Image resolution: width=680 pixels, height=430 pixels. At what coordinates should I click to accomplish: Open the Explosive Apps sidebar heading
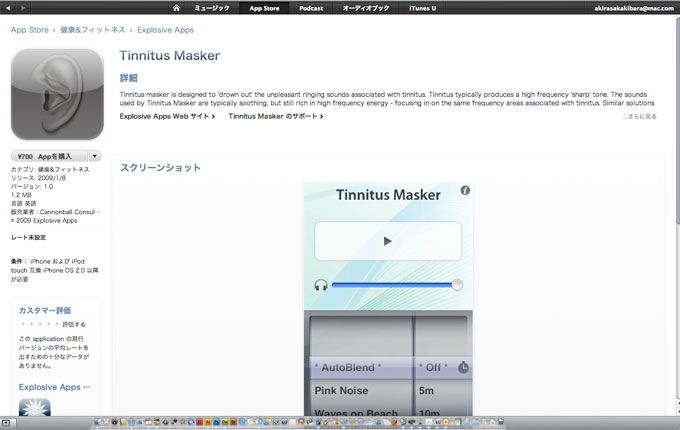tap(55, 387)
